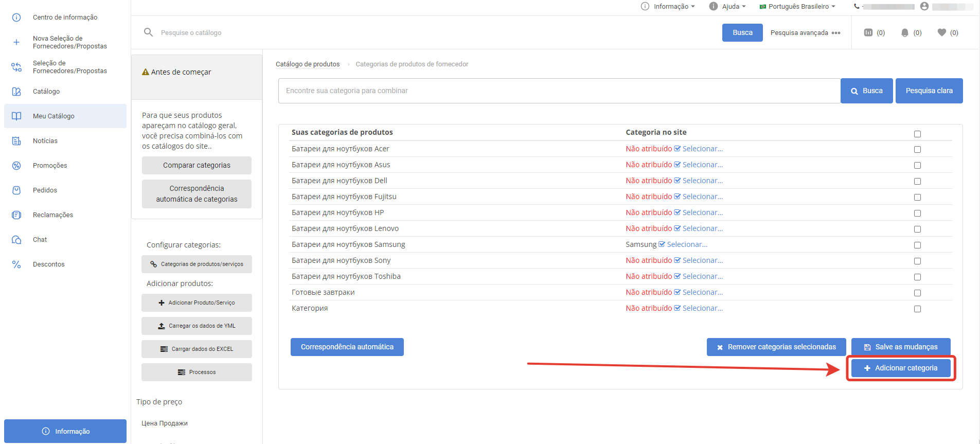Expand the Informação dropdown in top bar
Viewport: 980px width, 444px height.
click(668, 7)
